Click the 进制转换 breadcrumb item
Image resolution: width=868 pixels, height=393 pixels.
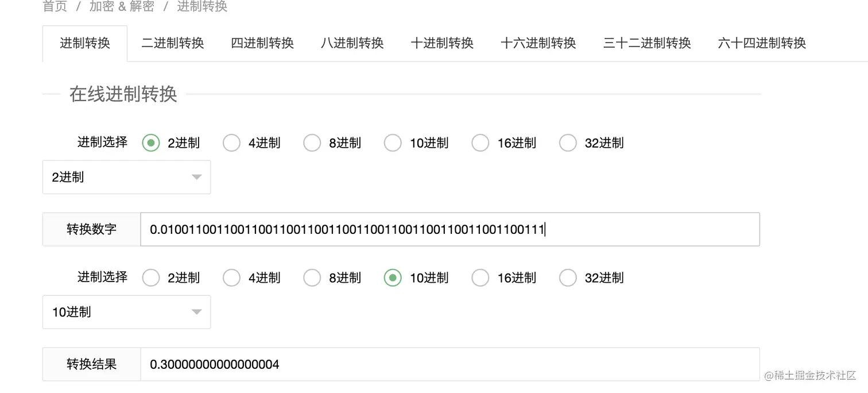point(202,6)
